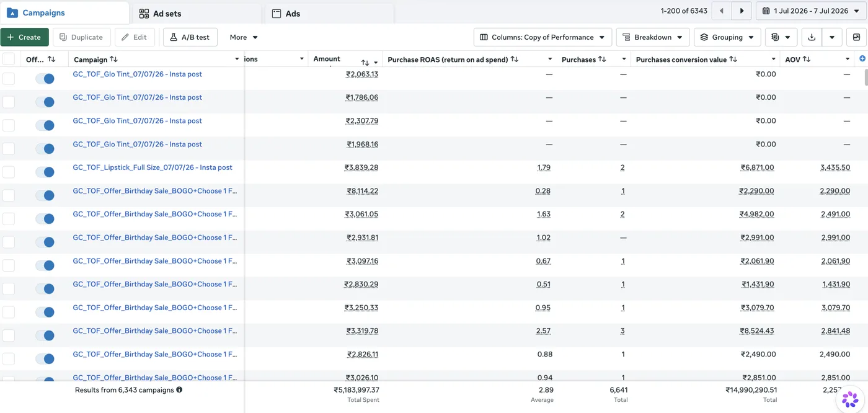Switch to the Ad sets tab
This screenshot has width=868, height=413.
(x=197, y=14)
